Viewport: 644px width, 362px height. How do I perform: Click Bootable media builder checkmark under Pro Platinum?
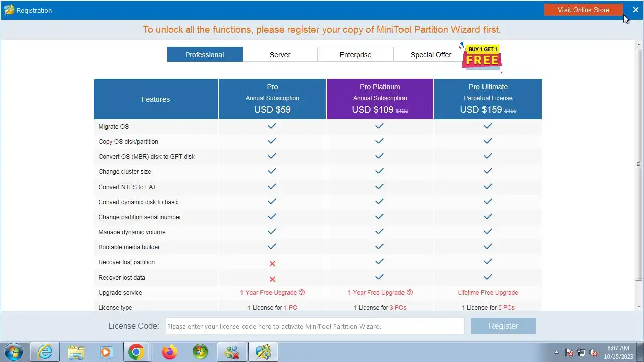click(x=380, y=246)
